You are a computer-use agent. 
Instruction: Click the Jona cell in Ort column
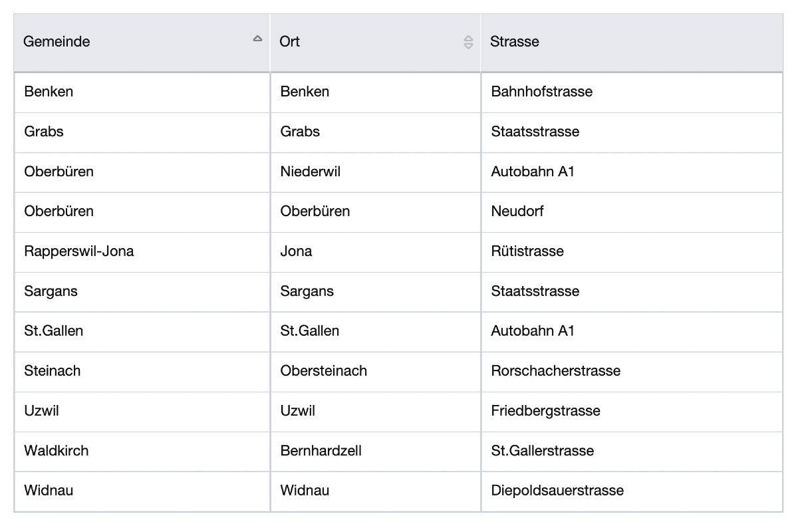pos(296,251)
